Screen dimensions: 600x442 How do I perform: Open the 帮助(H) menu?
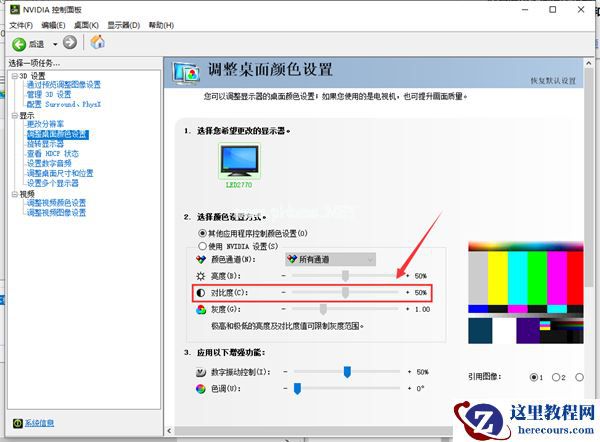[161, 25]
